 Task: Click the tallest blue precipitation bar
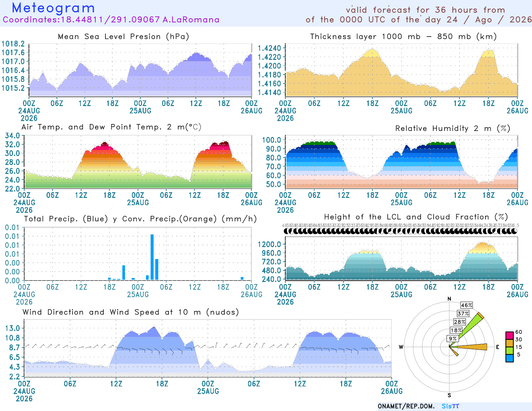click(x=152, y=257)
